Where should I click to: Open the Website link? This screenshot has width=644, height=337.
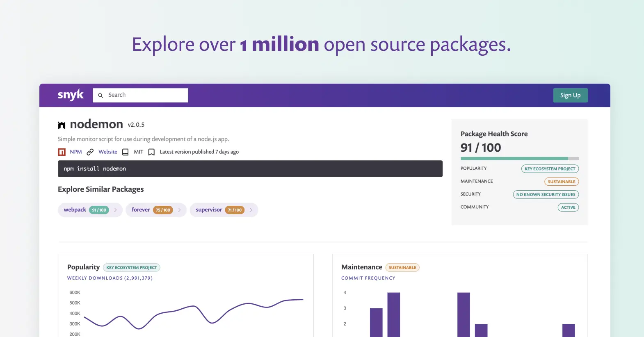click(x=108, y=152)
